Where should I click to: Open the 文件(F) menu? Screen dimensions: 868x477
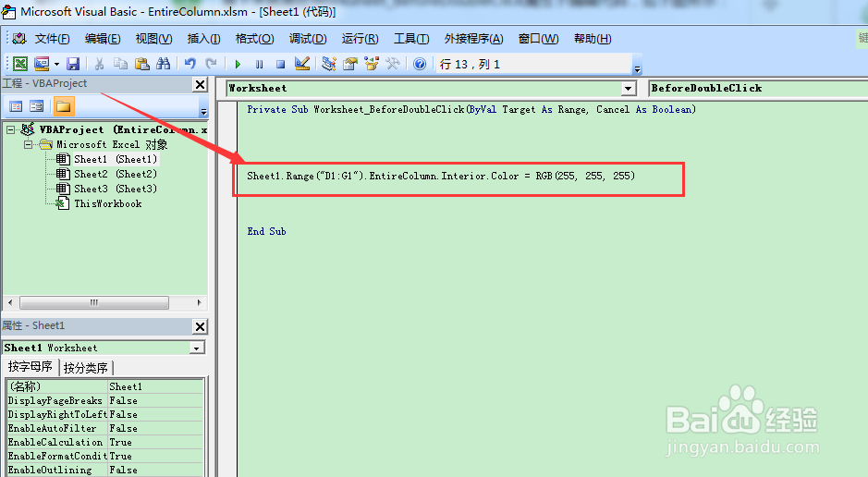click(x=52, y=39)
